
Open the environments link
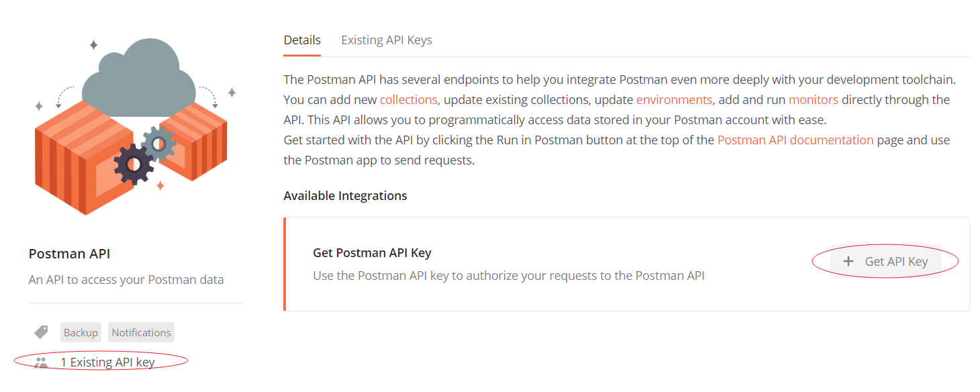(674, 99)
